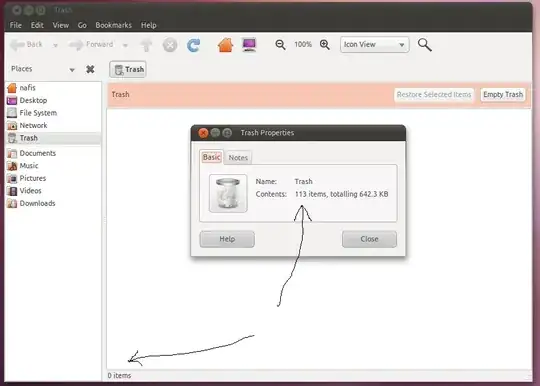This screenshot has width=540, height=386.
Task: Go up one folder level
Action: tap(146, 45)
